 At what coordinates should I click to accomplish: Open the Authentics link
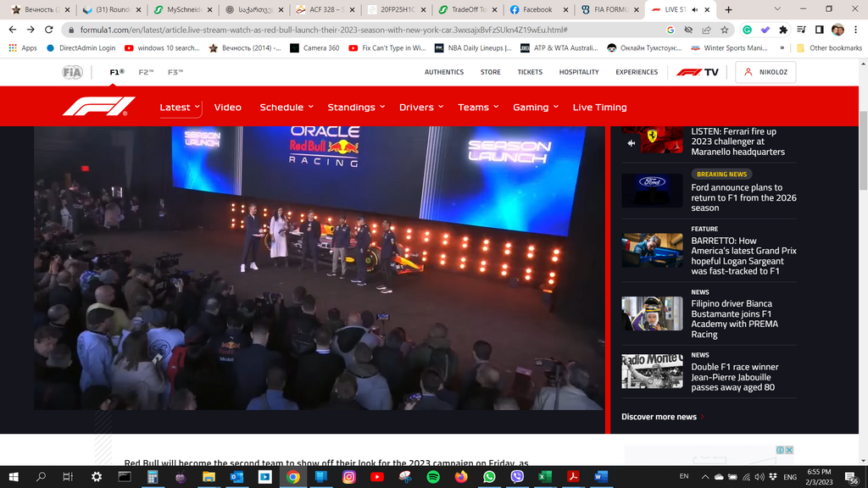point(444,72)
